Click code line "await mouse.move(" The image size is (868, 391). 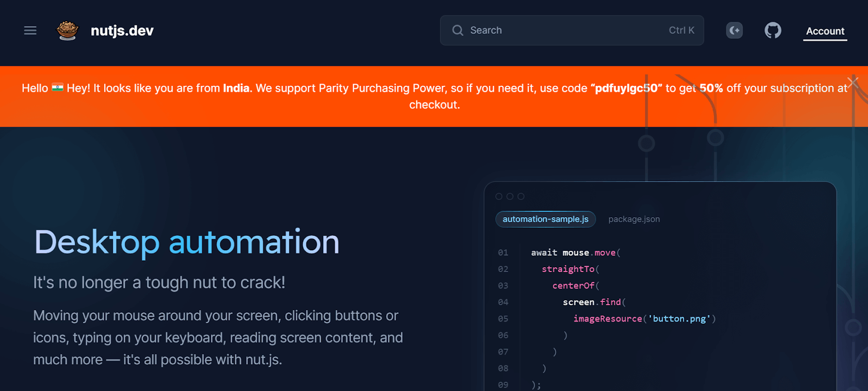pyautogui.click(x=576, y=253)
